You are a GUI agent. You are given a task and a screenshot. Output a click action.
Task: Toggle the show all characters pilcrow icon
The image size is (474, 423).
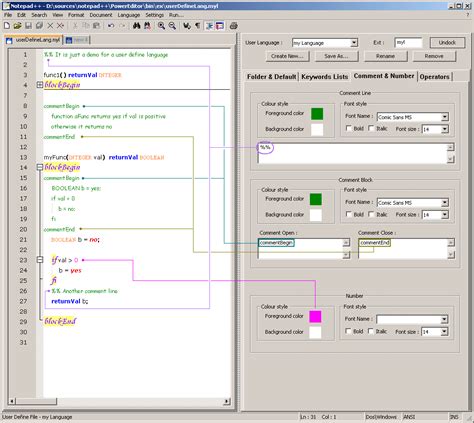197,26
